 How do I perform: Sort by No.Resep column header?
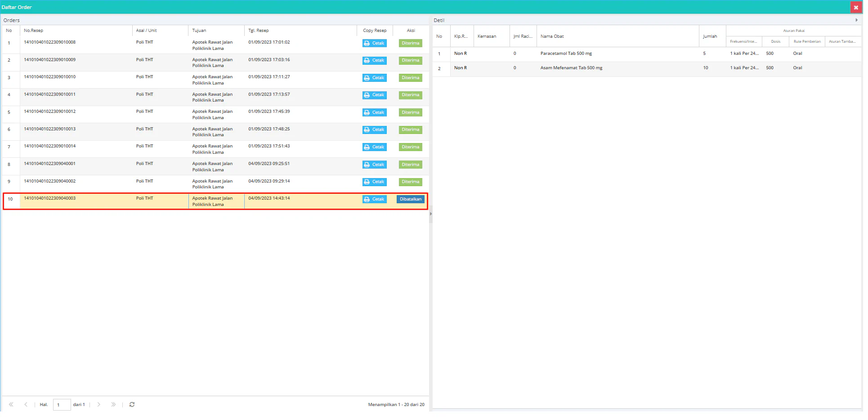pyautogui.click(x=76, y=31)
